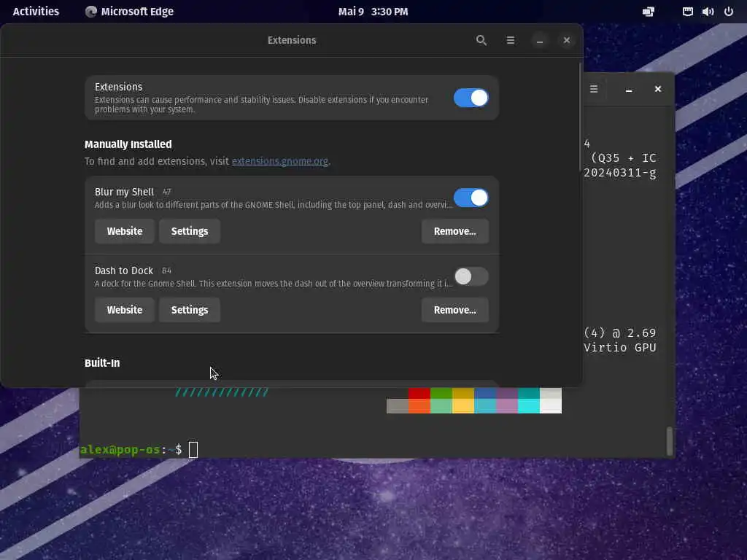747x560 pixels.
Task: Close the terminal window
Action: [658, 89]
